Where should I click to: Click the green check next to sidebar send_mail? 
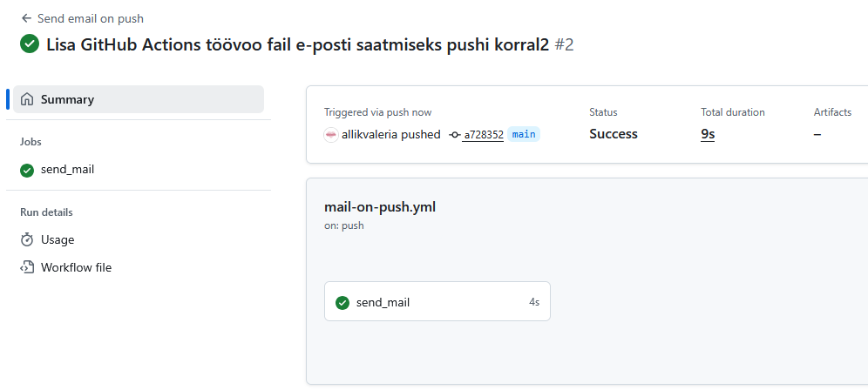pyautogui.click(x=27, y=170)
